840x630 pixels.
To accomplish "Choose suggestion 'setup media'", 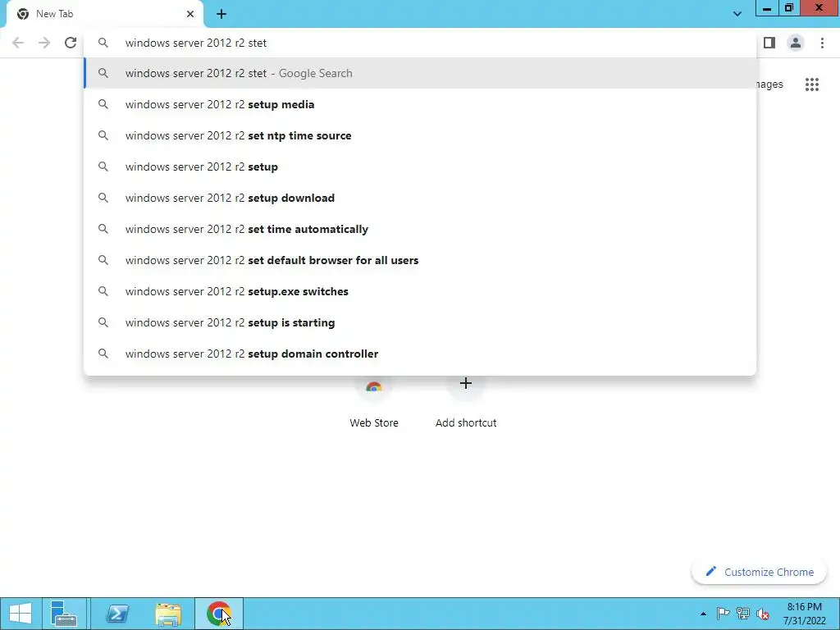I will point(420,104).
